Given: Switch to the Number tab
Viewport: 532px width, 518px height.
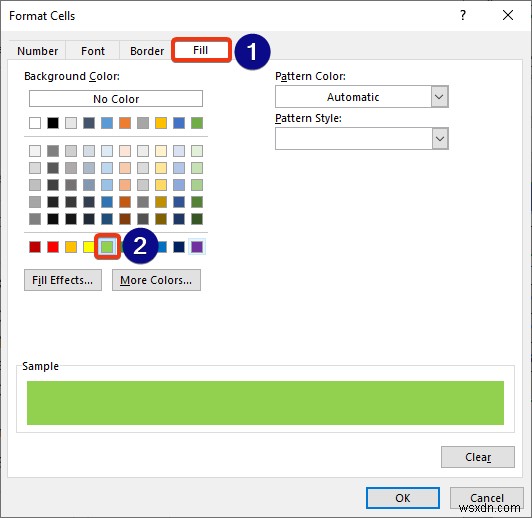Looking at the screenshot, I should (x=37, y=51).
